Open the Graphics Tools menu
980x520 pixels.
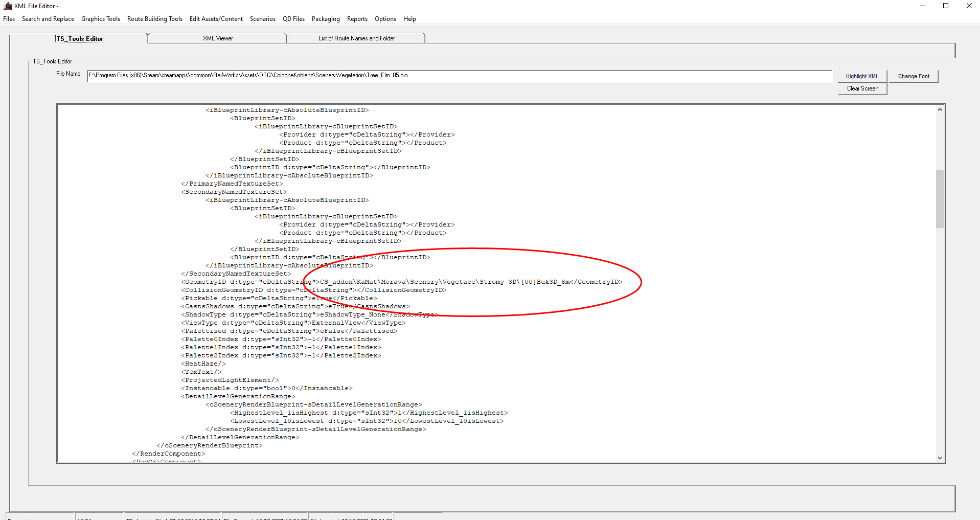(101, 19)
